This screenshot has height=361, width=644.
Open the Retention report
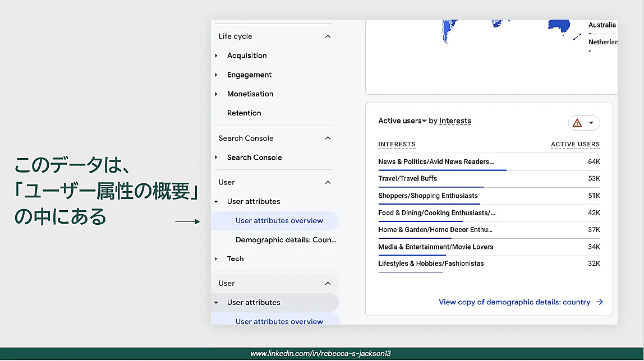(244, 113)
